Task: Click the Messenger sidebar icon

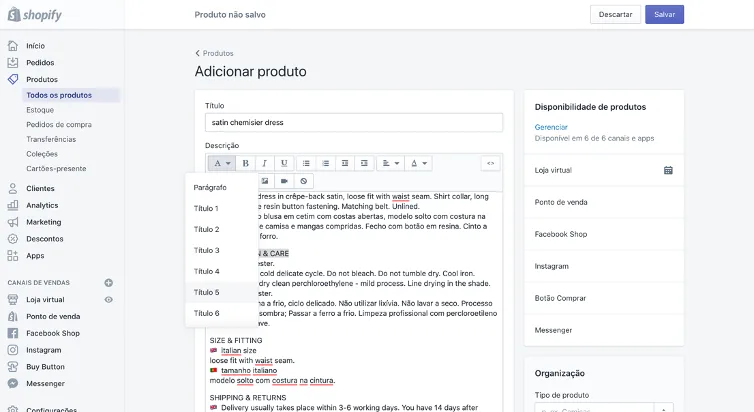Action: (x=13, y=384)
